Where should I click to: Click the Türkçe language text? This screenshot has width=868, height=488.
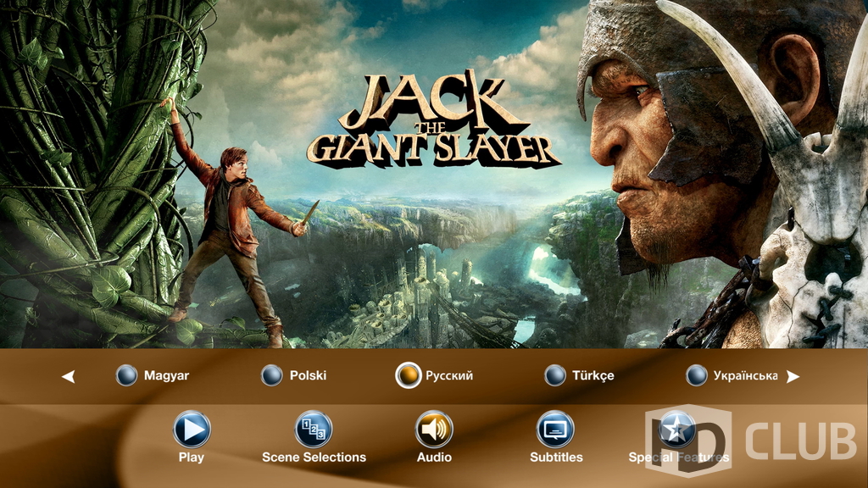coord(593,375)
